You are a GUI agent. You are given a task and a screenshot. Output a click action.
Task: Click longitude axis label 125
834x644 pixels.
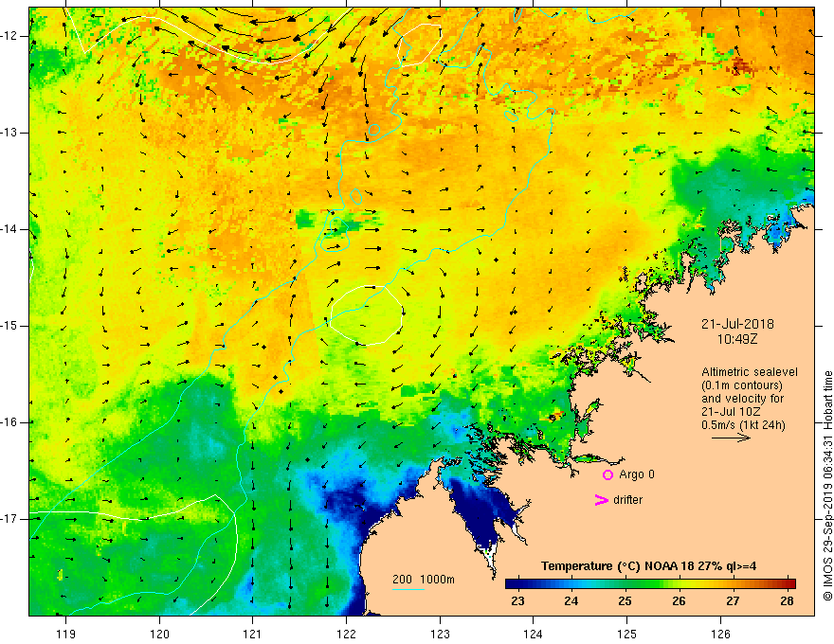(x=627, y=634)
